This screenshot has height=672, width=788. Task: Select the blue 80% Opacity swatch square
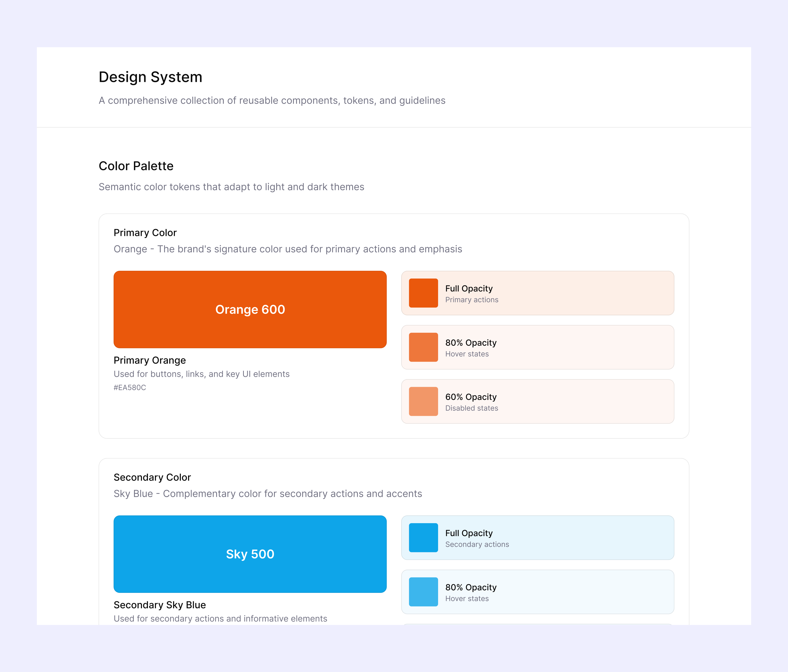pyautogui.click(x=423, y=592)
